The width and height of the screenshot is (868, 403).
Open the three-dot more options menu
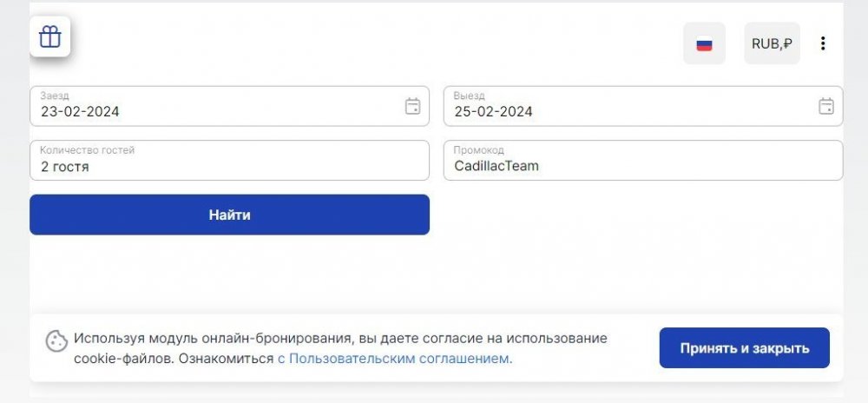(823, 43)
